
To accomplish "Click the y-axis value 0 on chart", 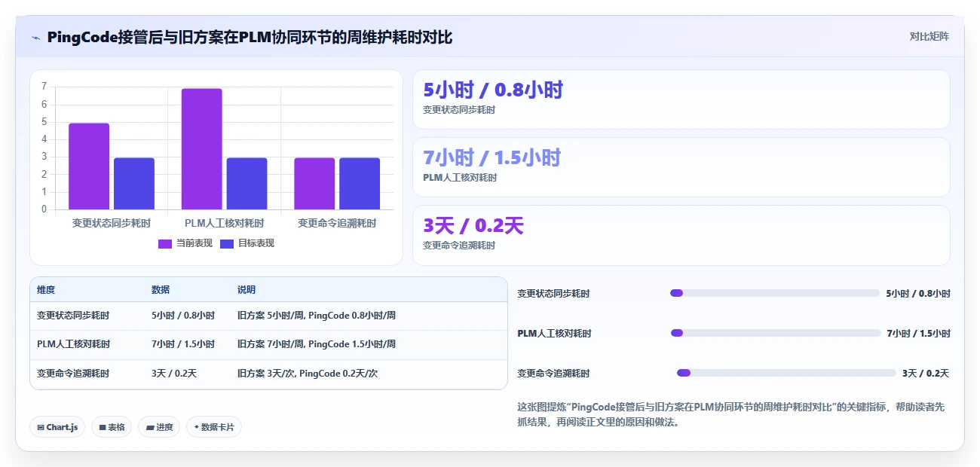I will tap(44, 209).
